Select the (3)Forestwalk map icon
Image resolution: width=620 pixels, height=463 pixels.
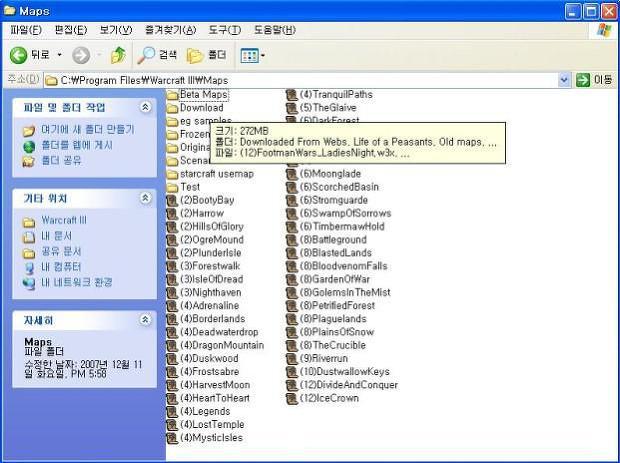[x=172, y=266]
